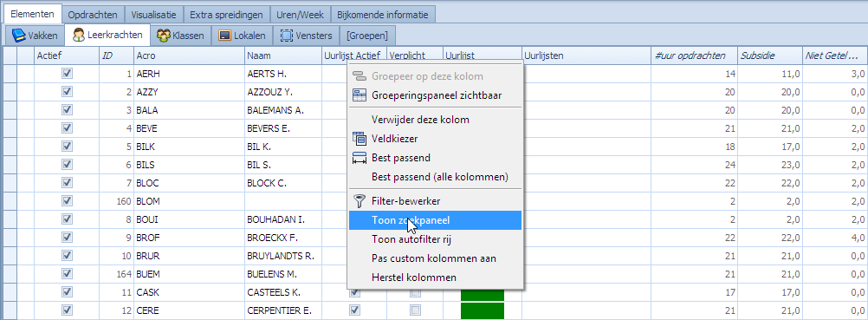This screenshot has height=320, width=868.
Task: Select the name cell CASTEELS K.
Action: click(x=283, y=292)
